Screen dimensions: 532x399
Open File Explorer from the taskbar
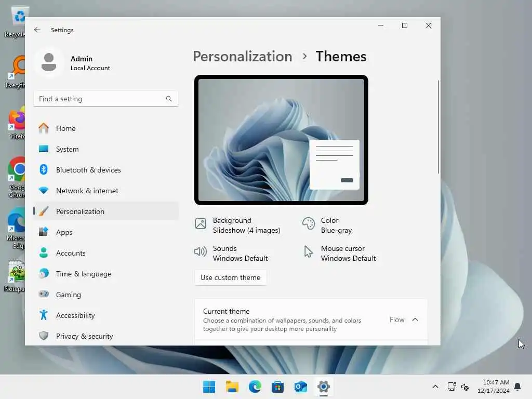point(232,387)
